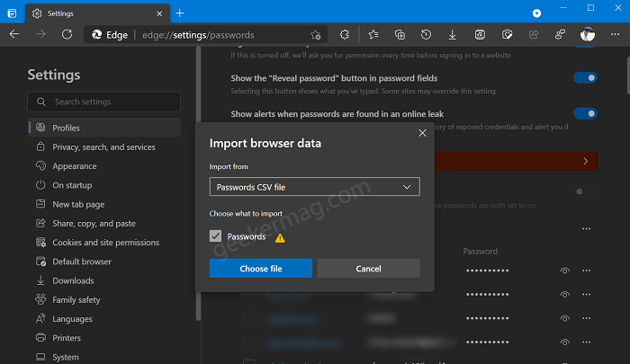Open System settings
Viewport: 630px width, 364px height.
pyautogui.click(x=104, y=357)
